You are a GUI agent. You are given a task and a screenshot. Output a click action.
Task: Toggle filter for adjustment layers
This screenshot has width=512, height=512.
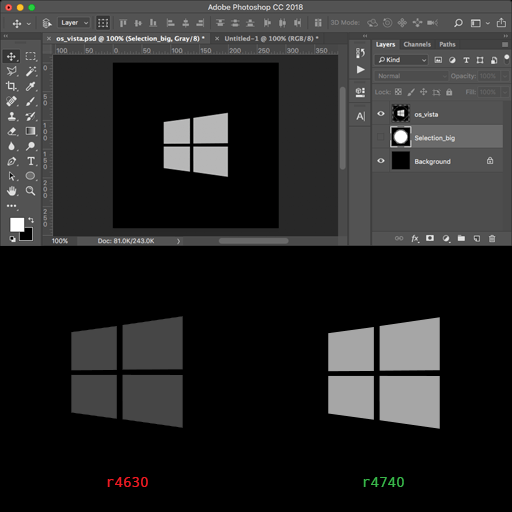pos(452,60)
